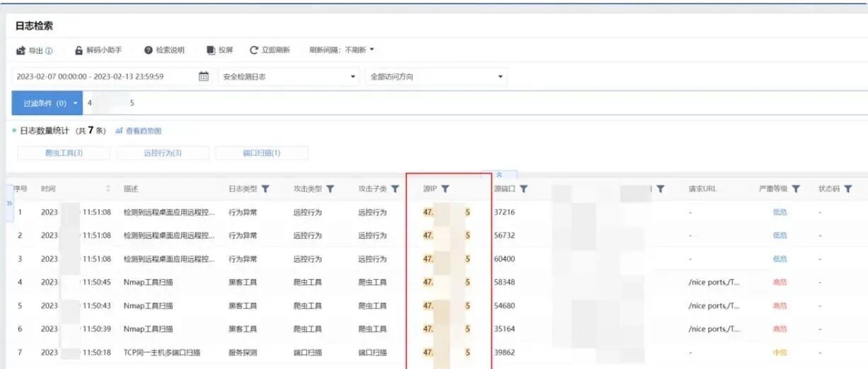Click source port 37216 cell
The width and height of the screenshot is (868, 369).
505,211
